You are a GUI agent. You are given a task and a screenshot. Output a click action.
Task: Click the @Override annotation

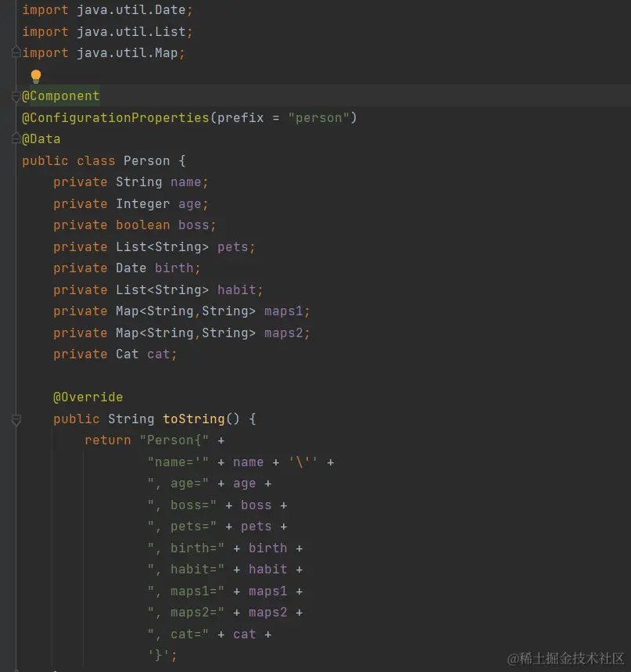[88, 397]
